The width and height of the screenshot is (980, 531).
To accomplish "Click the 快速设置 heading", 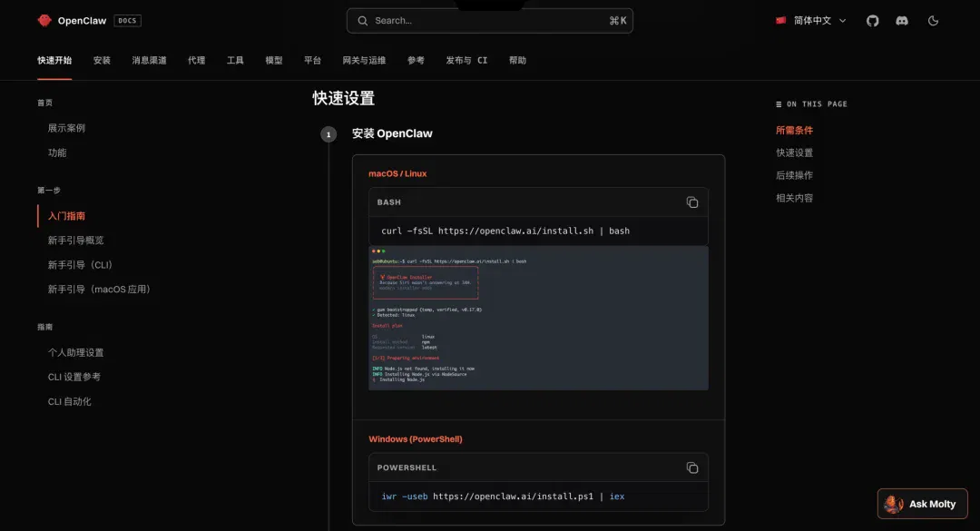I will (x=343, y=98).
